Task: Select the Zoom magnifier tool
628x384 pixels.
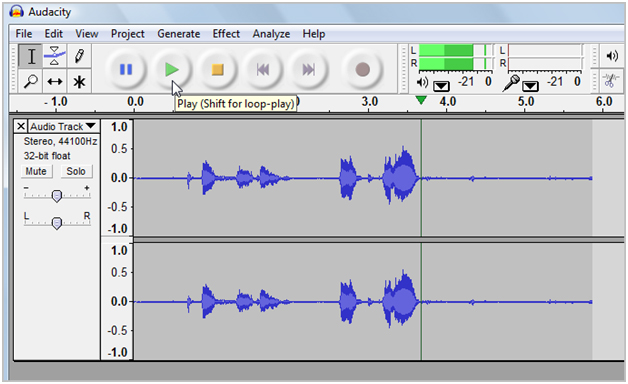Action: (x=31, y=81)
